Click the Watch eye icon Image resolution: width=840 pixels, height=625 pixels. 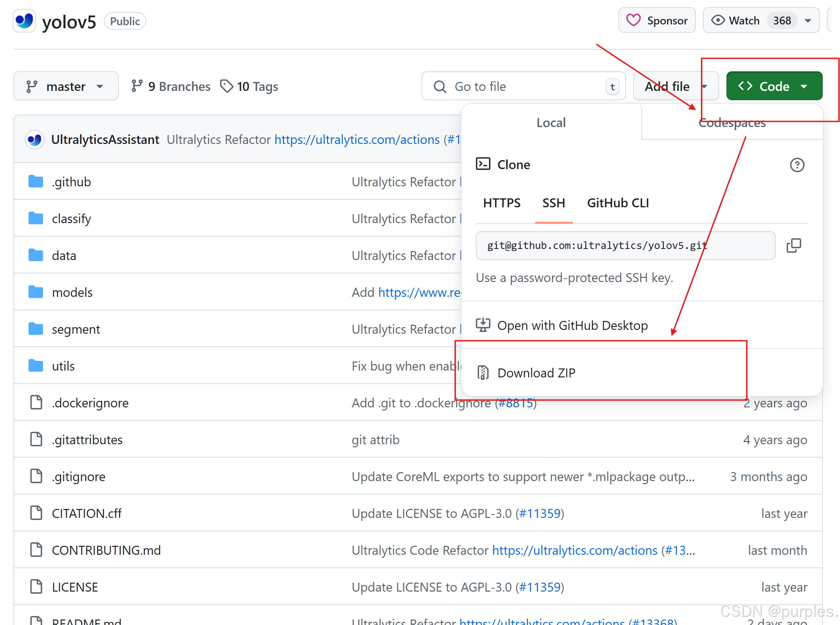tap(717, 20)
